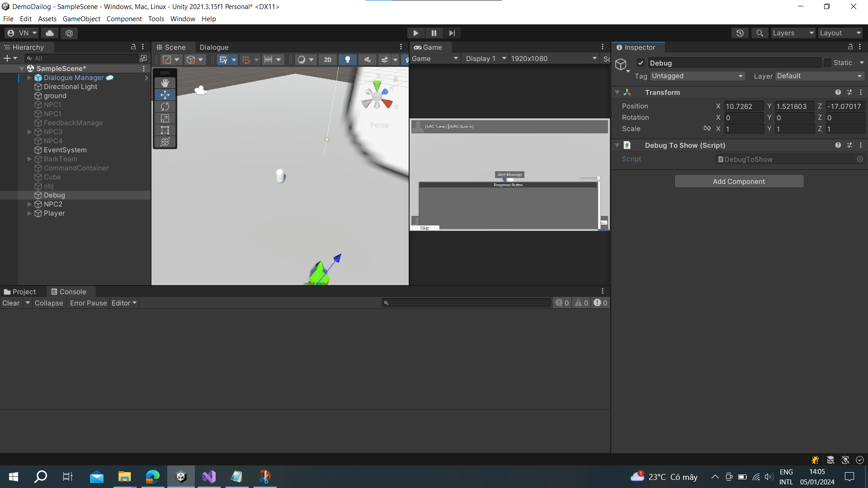Open the Version Control icon in toolbar
Viewport: 868px width, 488px height.
(69, 33)
